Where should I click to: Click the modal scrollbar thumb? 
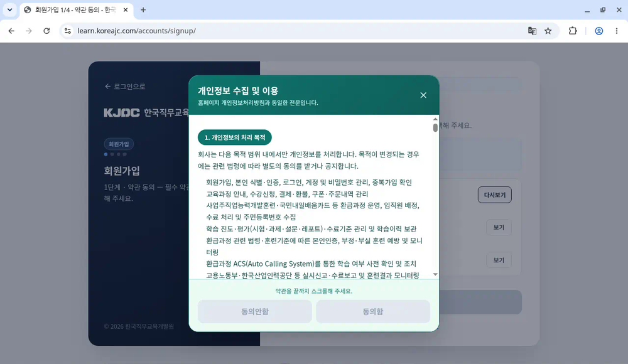click(x=435, y=128)
